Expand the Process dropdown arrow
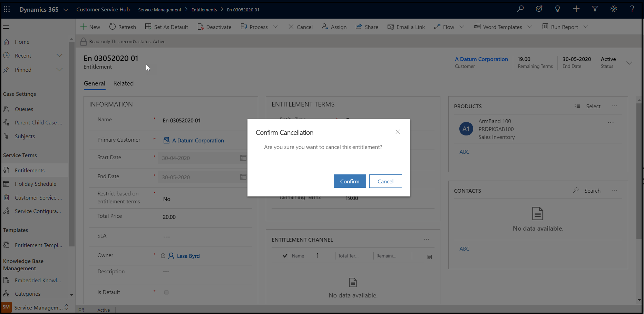 275,27
